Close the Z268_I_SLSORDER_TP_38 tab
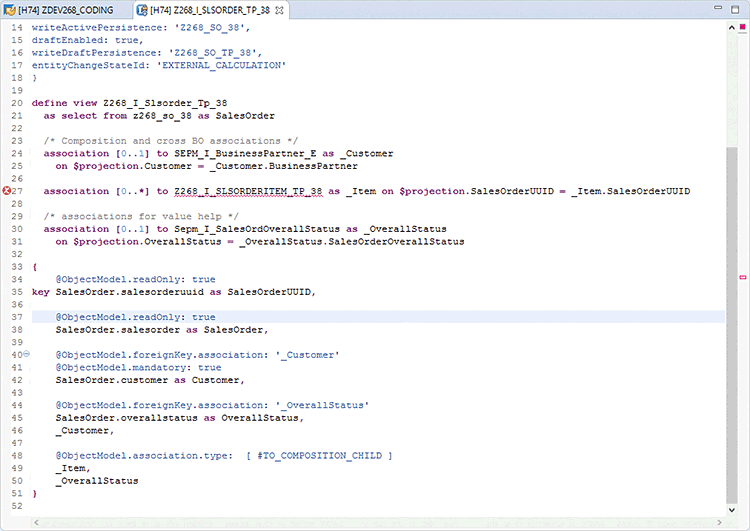The height and width of the screenshot is (531, 750). click(279, 10)
